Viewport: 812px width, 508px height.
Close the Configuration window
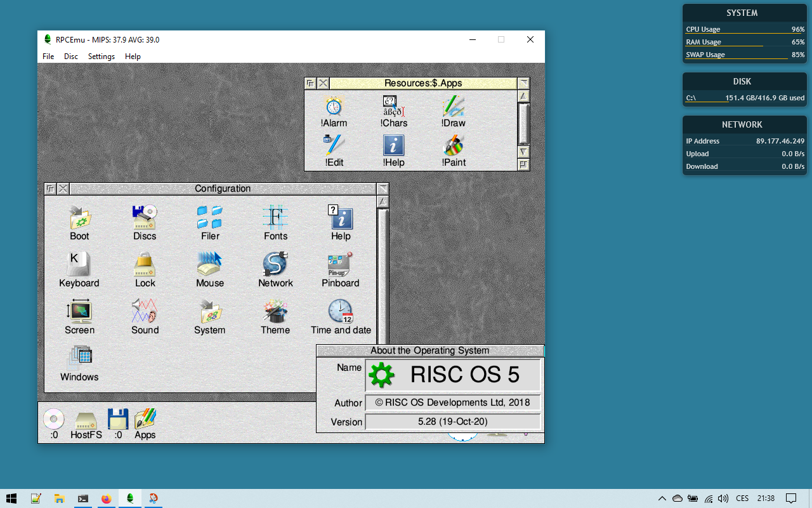(x=63, y=189)
